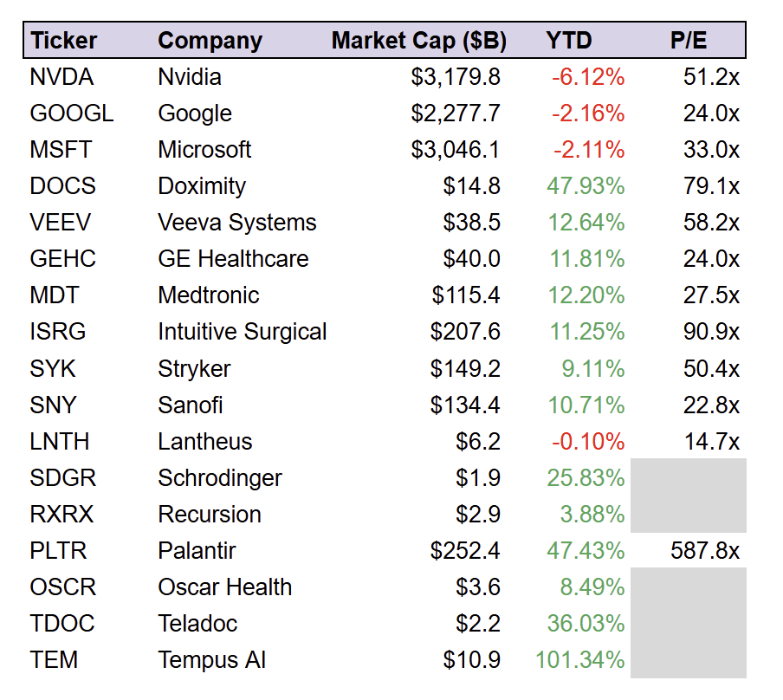Click the Ticker column header
The image size is (783, 700).
(64, 41)
